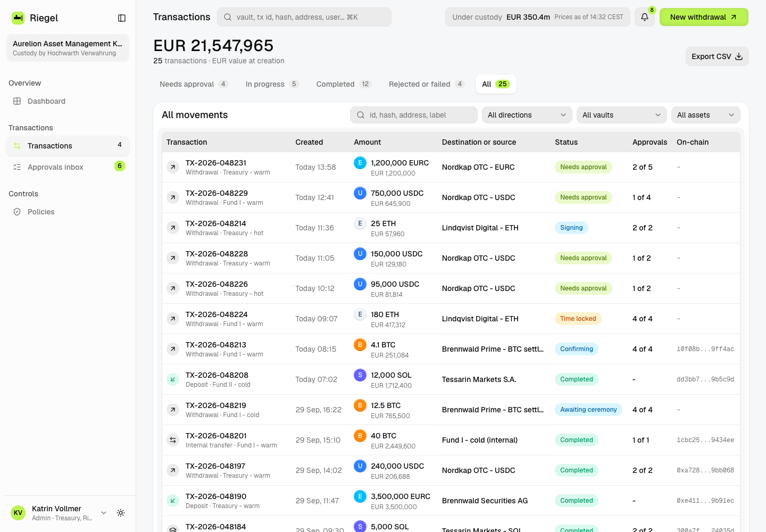Click the EURC coin icon on TX-2026-048231
This screenshot has width=766, height=532.
(360, 163)
